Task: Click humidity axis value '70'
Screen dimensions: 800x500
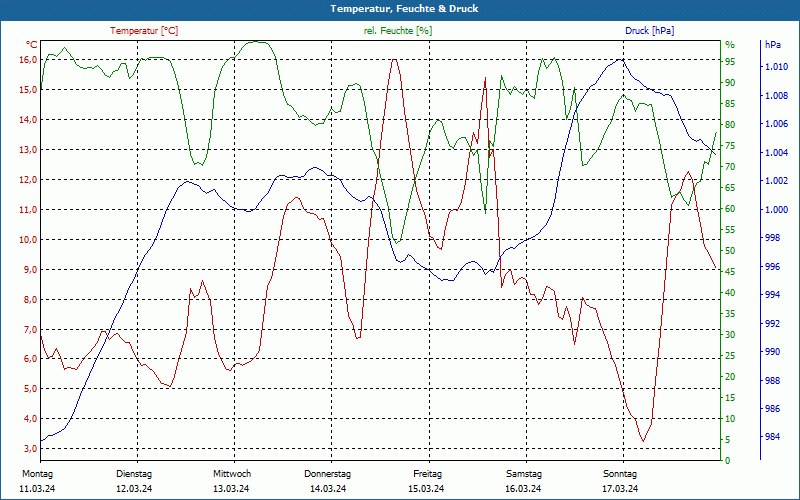Action: pyautogui.click(x=730, y=167)
